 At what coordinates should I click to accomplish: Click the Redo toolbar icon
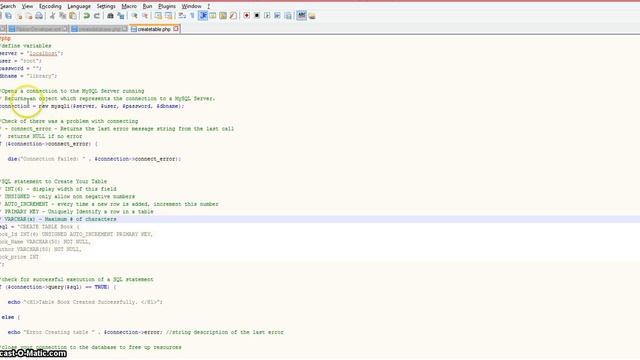pos(97,16)
